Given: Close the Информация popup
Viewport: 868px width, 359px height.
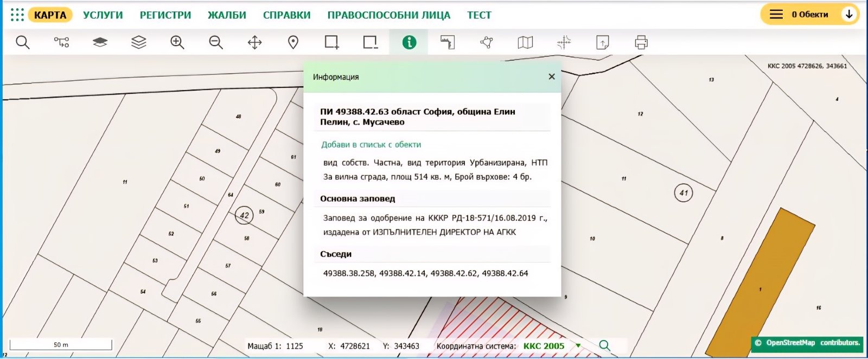Looking at the screenshot, I should (x=552, y=77).
